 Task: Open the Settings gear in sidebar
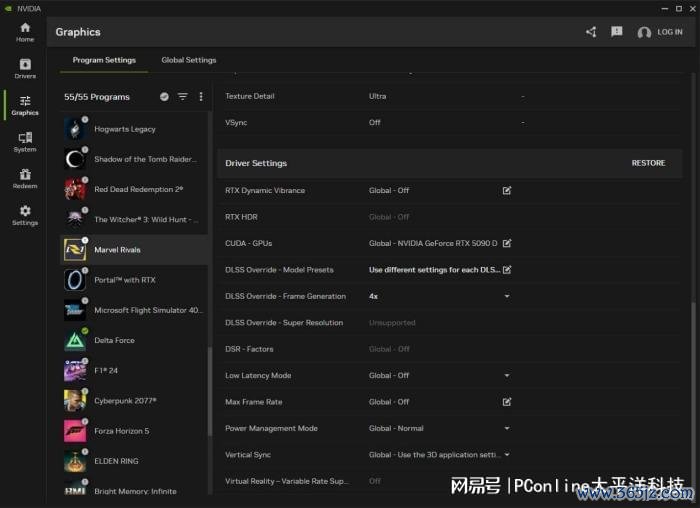tap(25, 215)
